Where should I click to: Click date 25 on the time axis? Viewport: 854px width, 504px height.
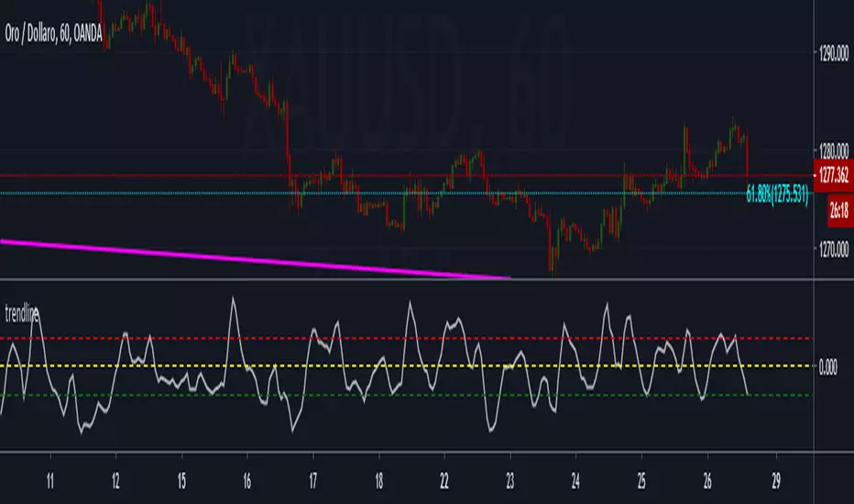[641, 481]
